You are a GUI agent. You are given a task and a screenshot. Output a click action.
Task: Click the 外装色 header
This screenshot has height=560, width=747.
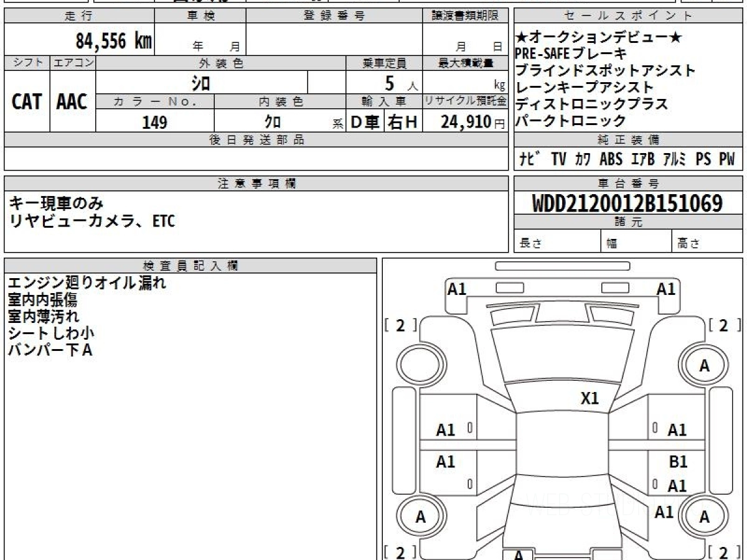pos(221,63)
